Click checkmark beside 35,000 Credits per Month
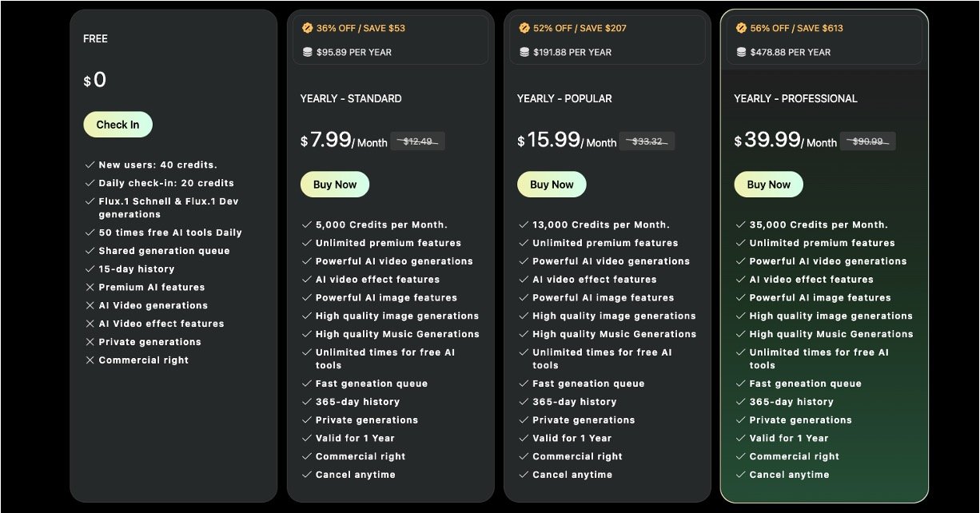The width and height of the screenshot is (980, 513). point(740,225)
